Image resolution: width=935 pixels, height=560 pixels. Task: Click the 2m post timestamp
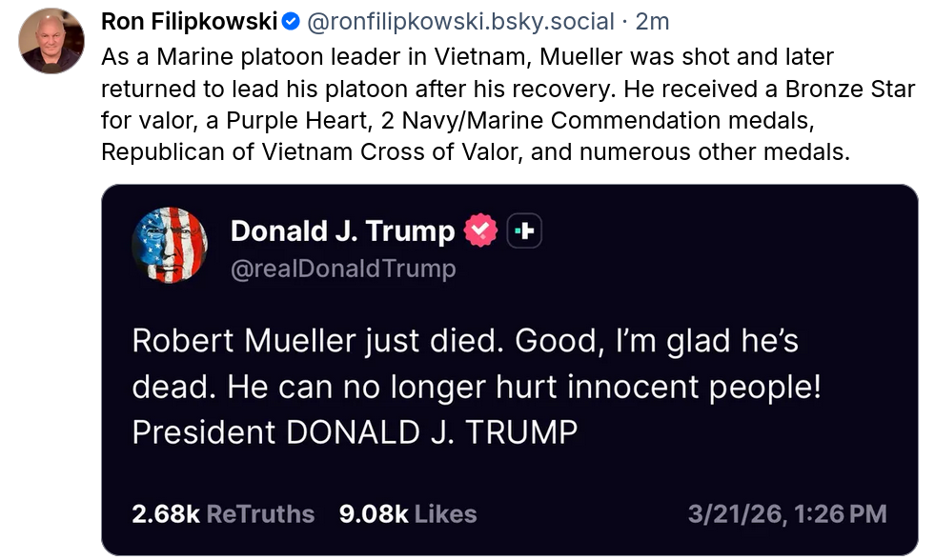tap(654, 20)
